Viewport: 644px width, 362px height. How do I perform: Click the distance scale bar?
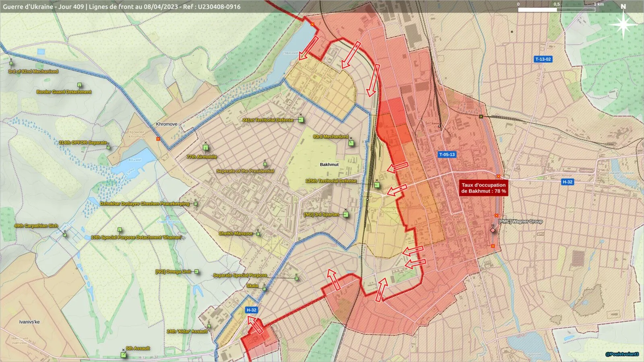(x=556, y=9)
